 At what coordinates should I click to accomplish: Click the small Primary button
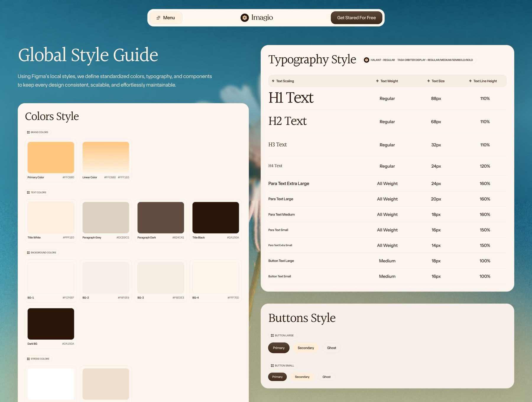(277, 377)
